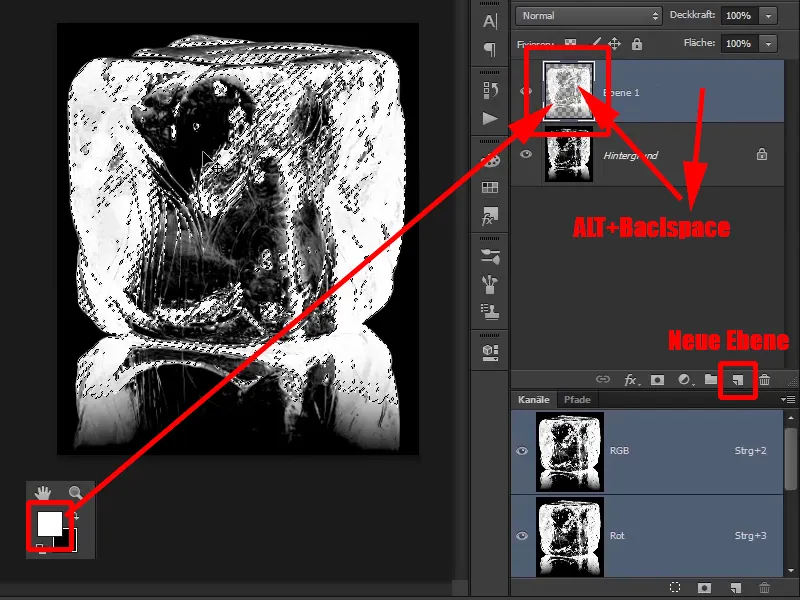The width and height of the screenshot is (800, 600).
Task: Click the white foreground color swatch
Action: (49, 523)
